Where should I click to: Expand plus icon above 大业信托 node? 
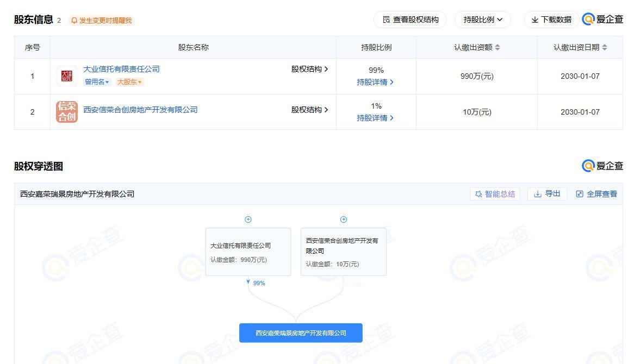[x=248, y=219]
